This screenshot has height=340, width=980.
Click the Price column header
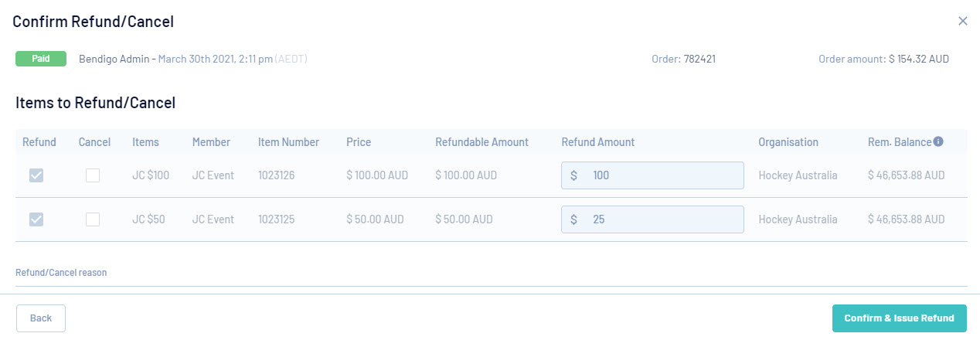pyautogui.click(x=359, y=142)
